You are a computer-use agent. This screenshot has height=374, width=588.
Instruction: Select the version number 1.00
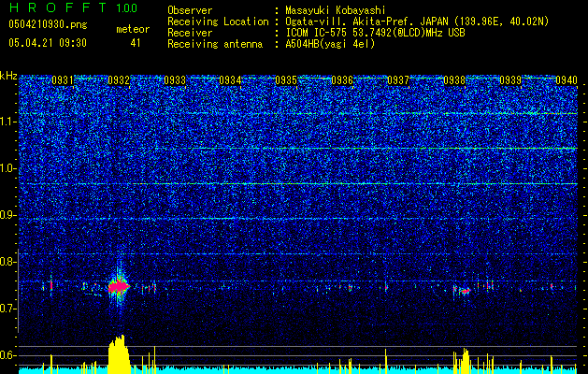(x=127, y=8)
